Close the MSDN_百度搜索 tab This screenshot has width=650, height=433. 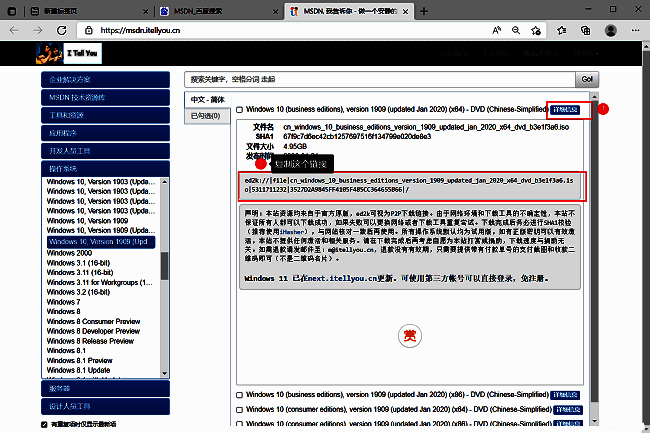coord(275,12)
